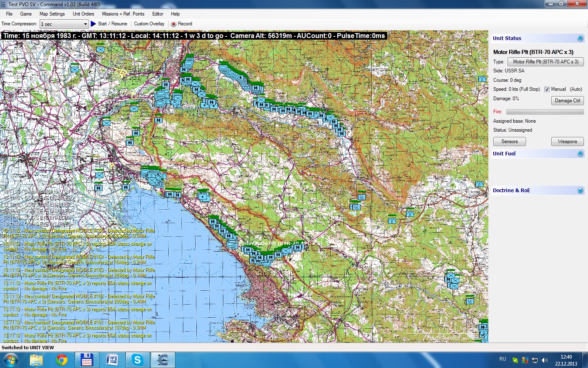Screen dimensions: 588x368
Task: Click the red Record icon
Action: pyautogui.click(x=174, y=24)
